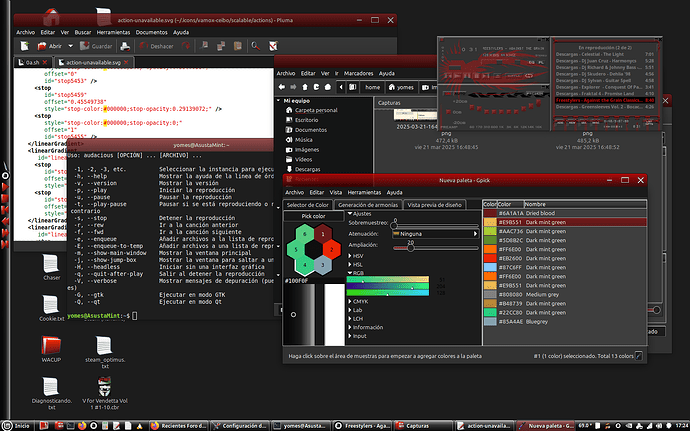Expand the HSV section in Gpick

[x=350, y=256]
